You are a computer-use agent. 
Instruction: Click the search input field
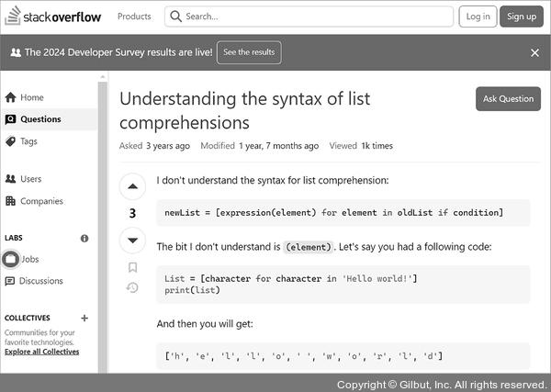click(312, 17)
